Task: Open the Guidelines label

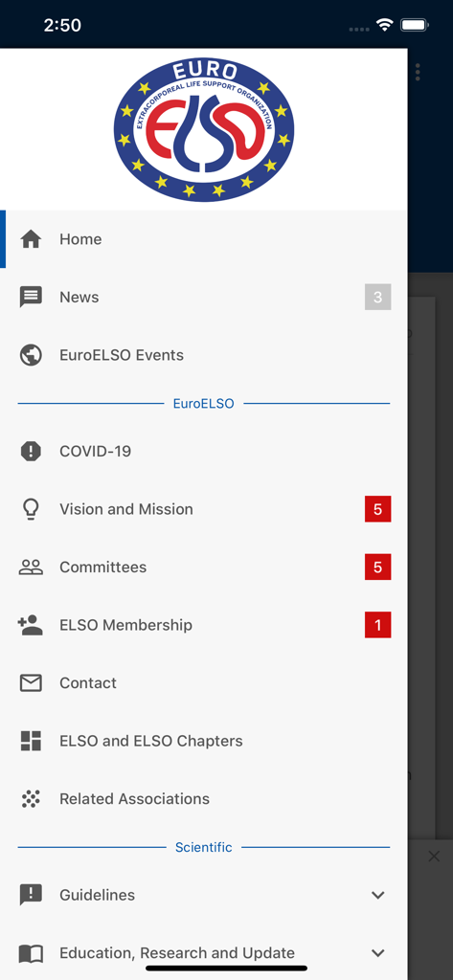Action: coord(97,895)
